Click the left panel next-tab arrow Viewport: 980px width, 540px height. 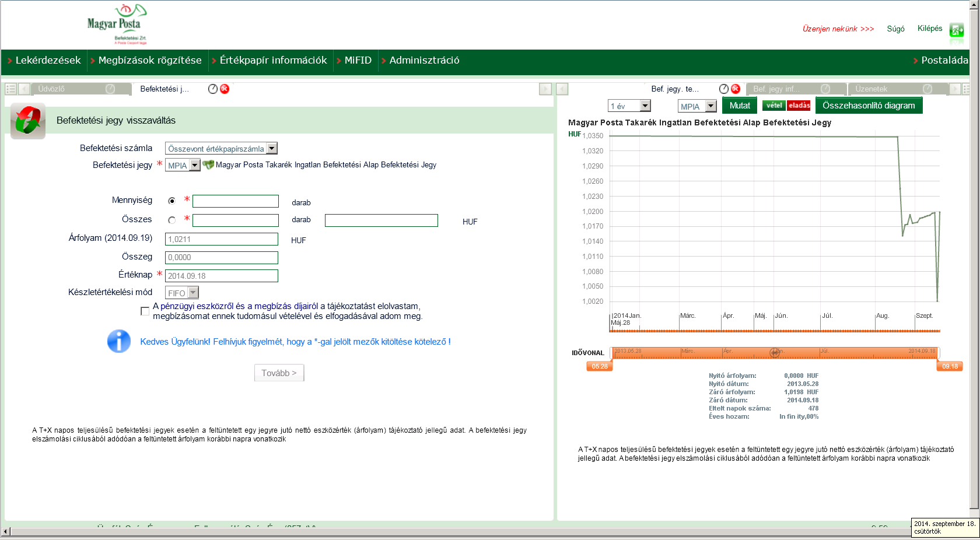tap(545, 89)
